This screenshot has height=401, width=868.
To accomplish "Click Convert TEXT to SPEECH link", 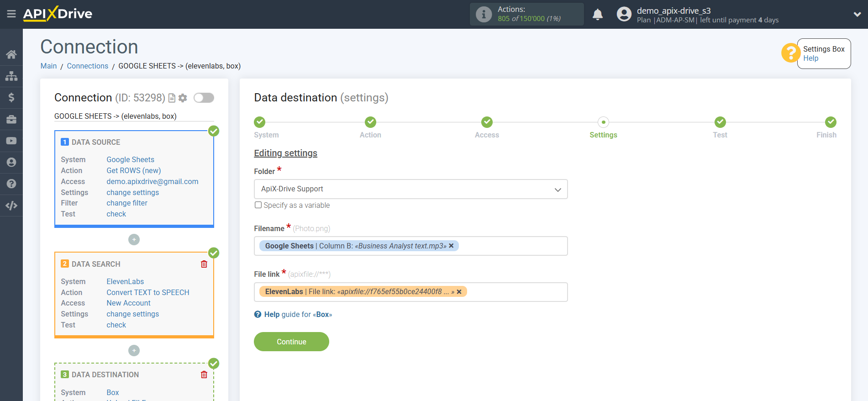I will click(147, 292).
